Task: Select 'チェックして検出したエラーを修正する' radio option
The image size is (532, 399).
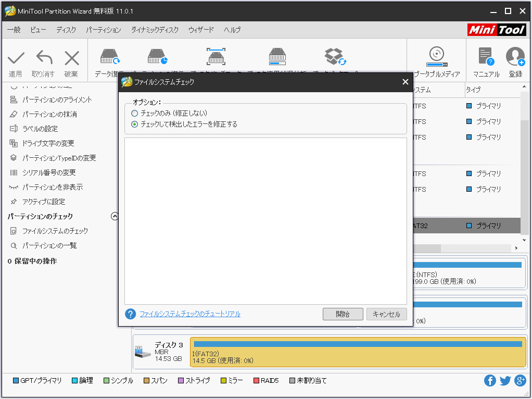Action: click(x=135, y=124)
